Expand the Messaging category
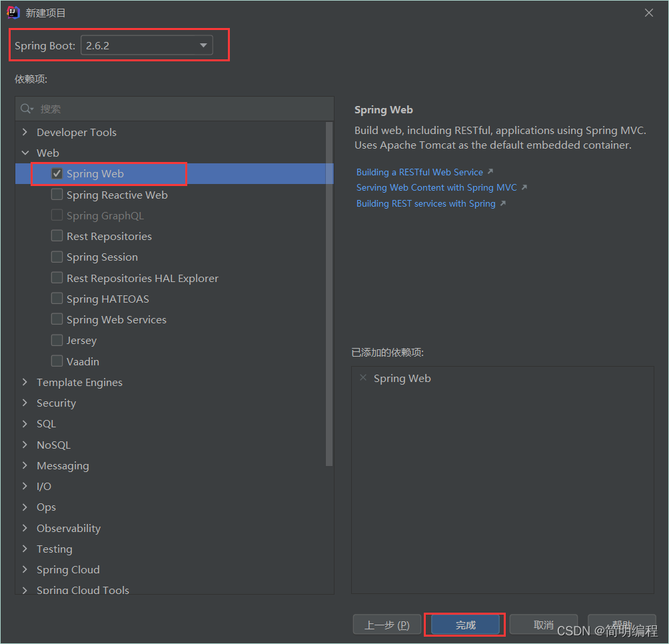Viewport: 669px width, 644px height. coord(25,465)
